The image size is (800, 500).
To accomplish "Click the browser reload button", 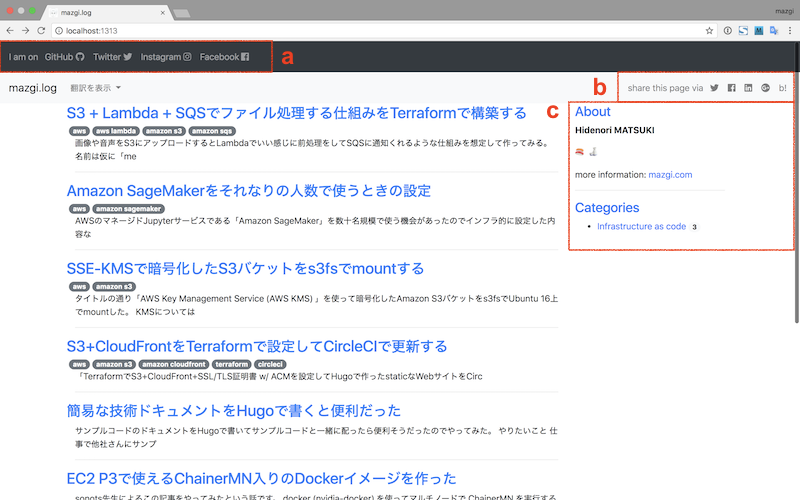I will pyautogui.click(x=45, y=31).
